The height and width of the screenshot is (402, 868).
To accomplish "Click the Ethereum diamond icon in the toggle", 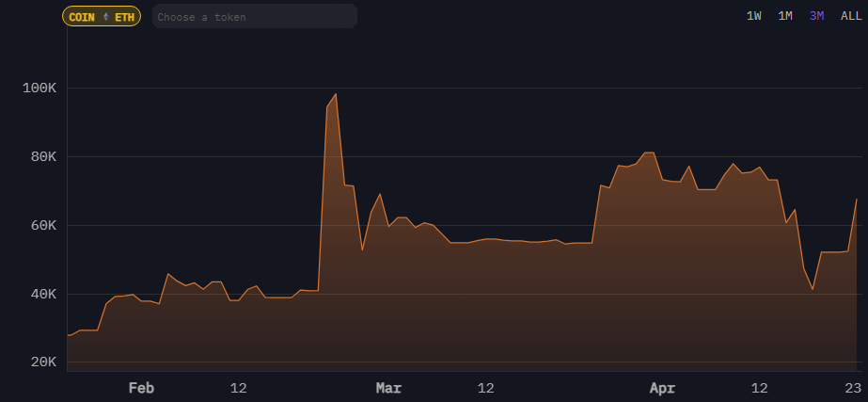I will [104, 17].
